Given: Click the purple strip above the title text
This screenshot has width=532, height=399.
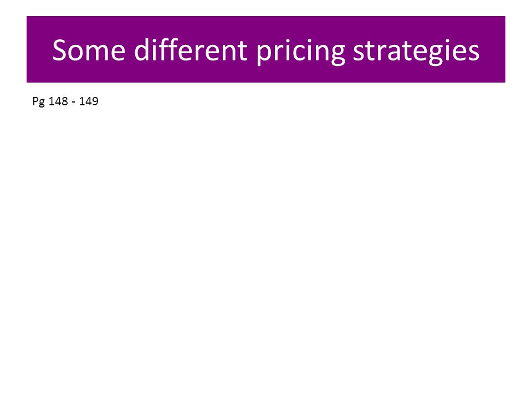Looking at the screenshot, I should (x=266, y=25).
